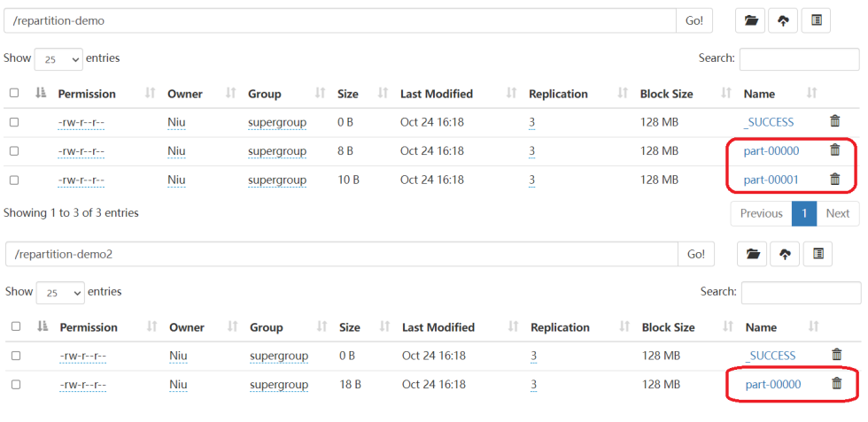Click the Next pagination button
Screen dimensions: 868x422
point(837,213)
